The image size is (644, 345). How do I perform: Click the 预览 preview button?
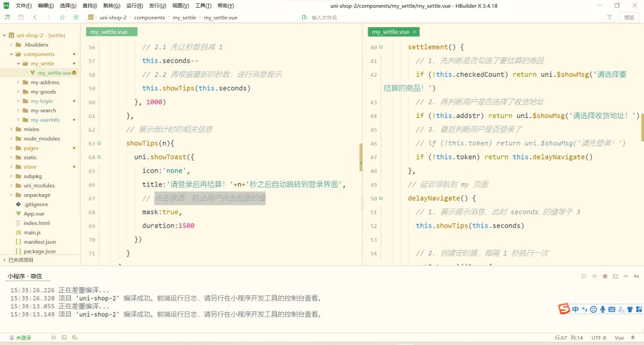pyautogui.click(x=629, y=17)
